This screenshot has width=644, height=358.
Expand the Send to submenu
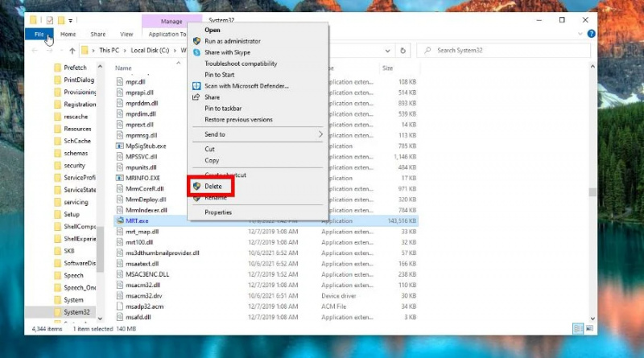pos(258,134)
